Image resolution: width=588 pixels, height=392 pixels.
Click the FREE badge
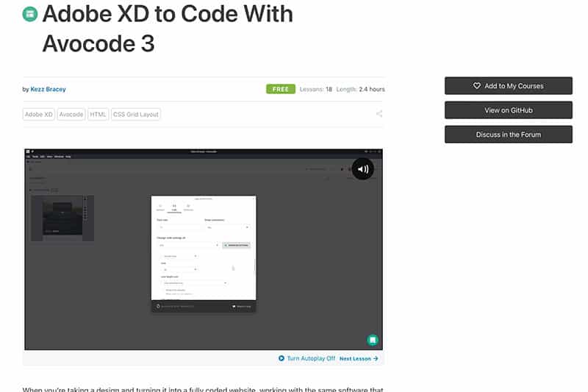(281, 89)
